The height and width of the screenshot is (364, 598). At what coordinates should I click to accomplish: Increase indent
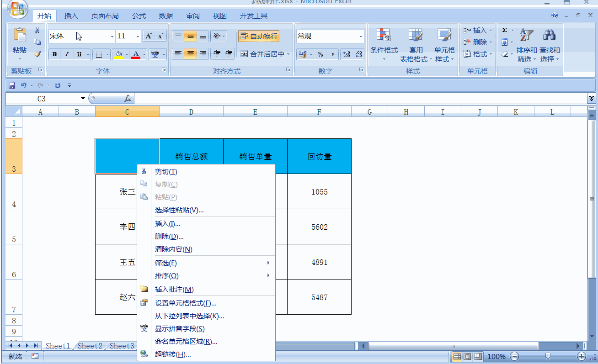click(x=229, y=54)
